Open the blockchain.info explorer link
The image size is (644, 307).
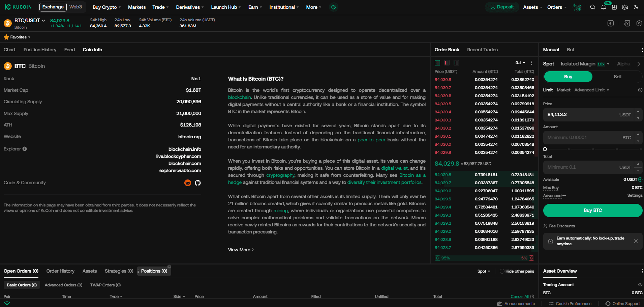point(185,149)
